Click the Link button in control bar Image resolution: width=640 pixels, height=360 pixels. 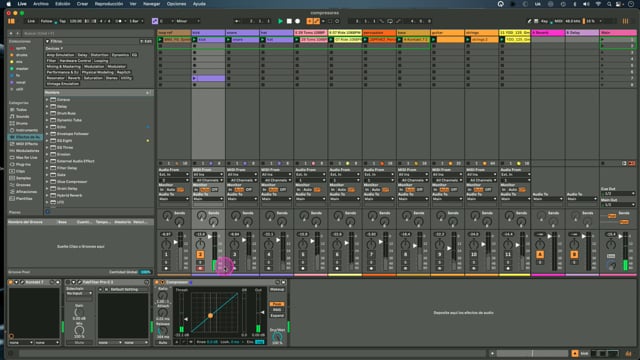(x=31, y=21)
